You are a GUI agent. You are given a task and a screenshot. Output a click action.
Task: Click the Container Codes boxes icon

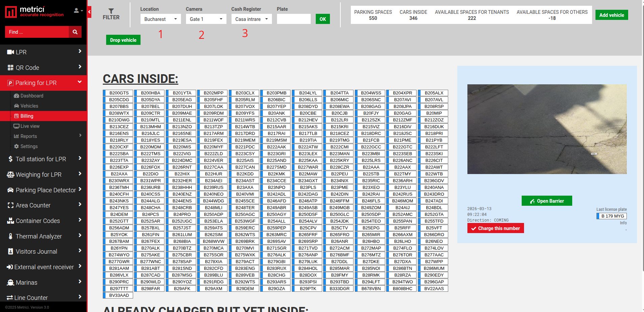point(10,221)
